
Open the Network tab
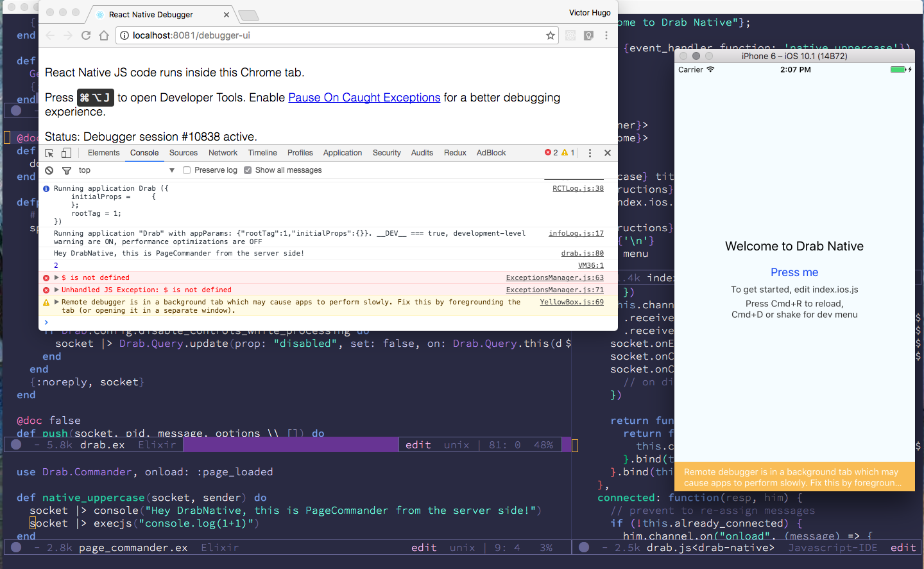point(223,153)
